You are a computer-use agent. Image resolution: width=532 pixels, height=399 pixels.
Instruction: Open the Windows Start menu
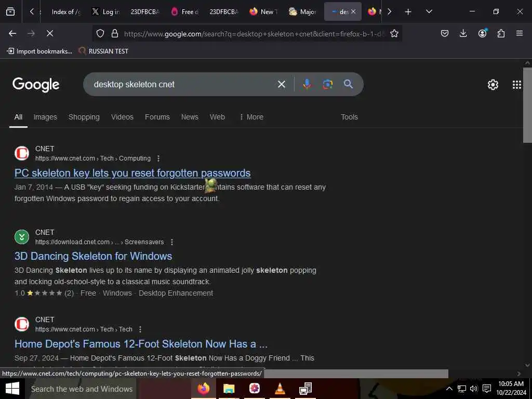click(12, 389)
